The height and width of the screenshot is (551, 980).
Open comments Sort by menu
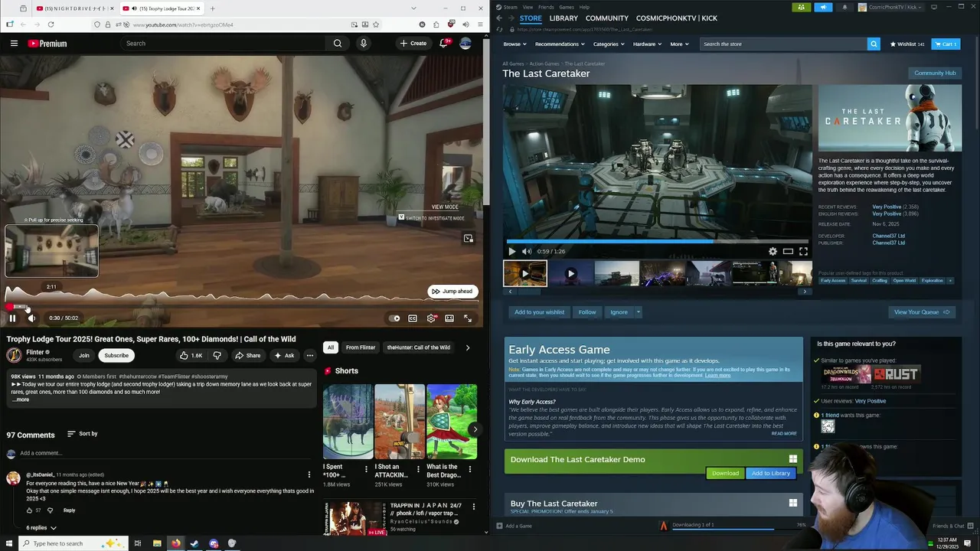(83, 434)
